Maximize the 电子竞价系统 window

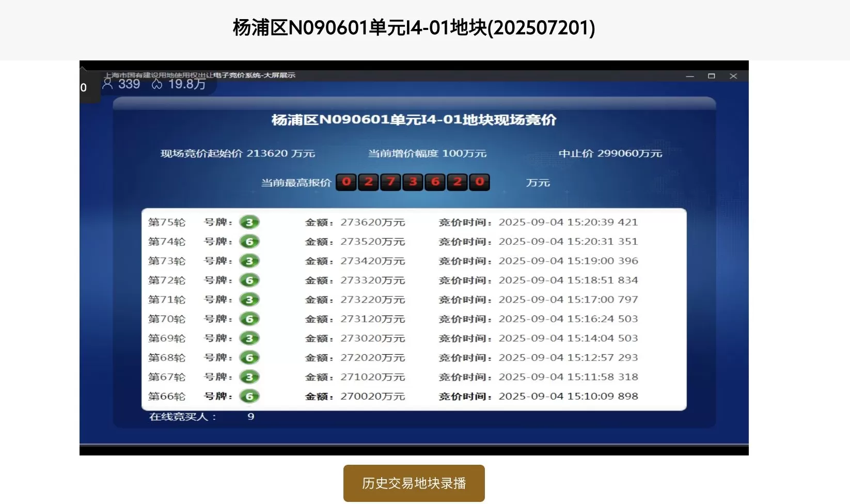711,75
